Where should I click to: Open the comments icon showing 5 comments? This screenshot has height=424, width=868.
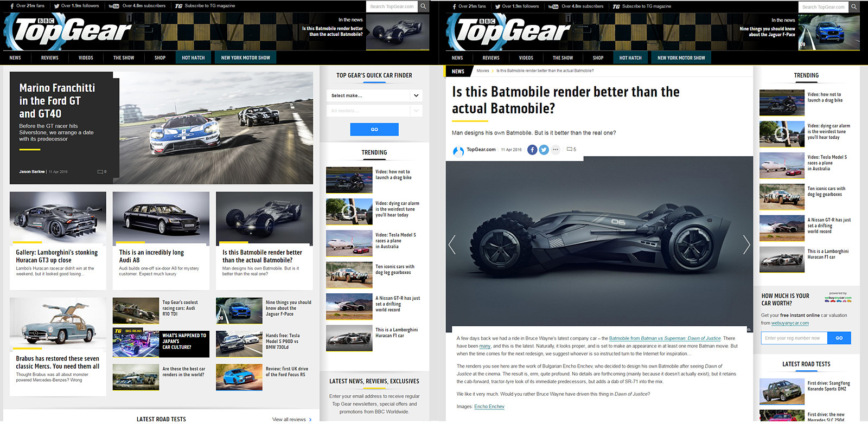pos(571,149)
